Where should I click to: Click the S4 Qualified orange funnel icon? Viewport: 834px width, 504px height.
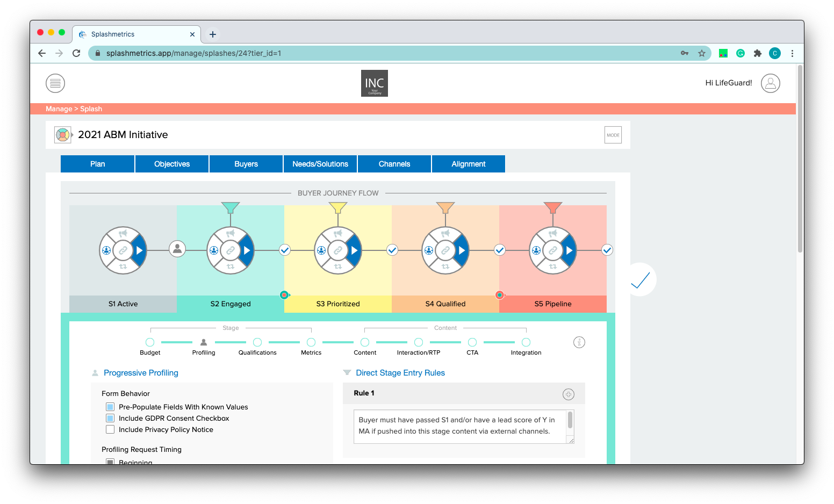(x=445, y=207)
